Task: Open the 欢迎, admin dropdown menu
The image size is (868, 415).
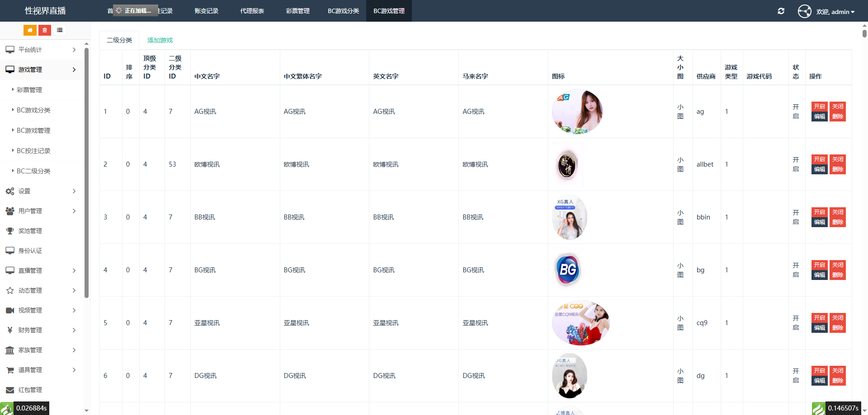Action: click(x=835, y=12)
